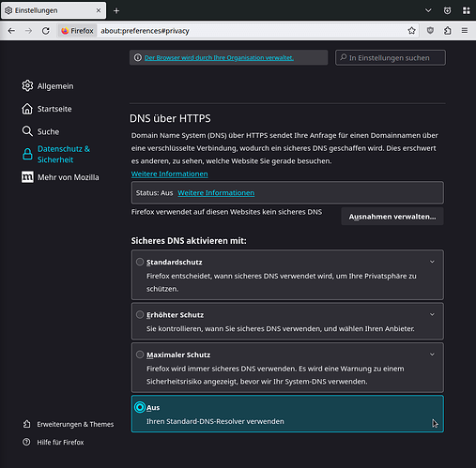Focus the In Einstellungen suchen search field
The image size is (476, 468).
pos(391,57)
